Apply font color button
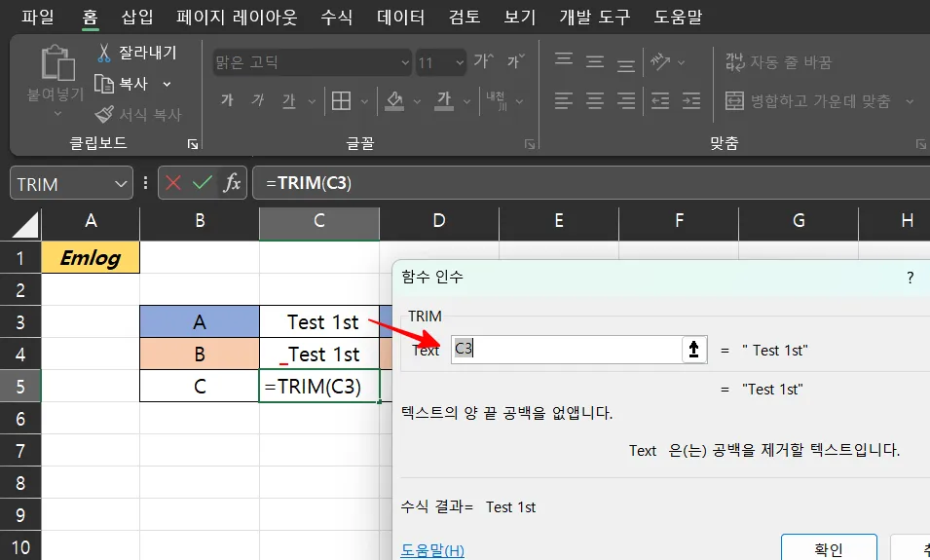Image resolution: width=930 pixels, height=560 pixels. pyautogui.click(x=444, y=101)
